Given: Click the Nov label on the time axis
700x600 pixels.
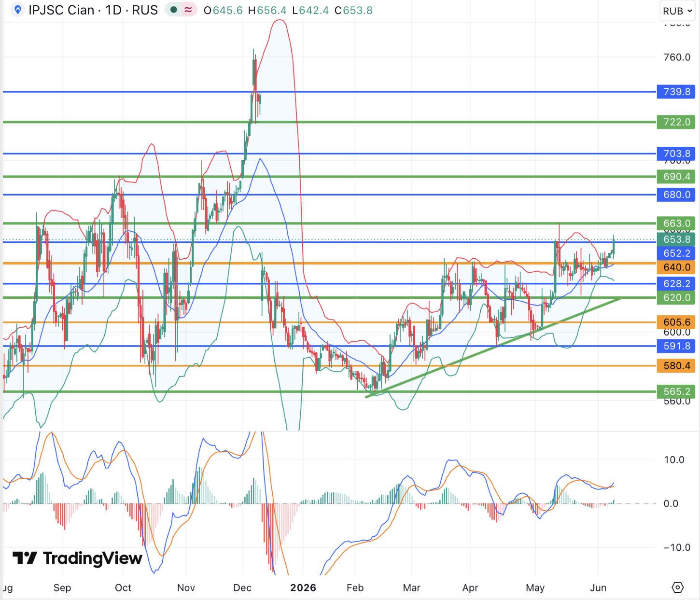Looking at the screenshot, I should pyautogui.click(x=186, y=588).
